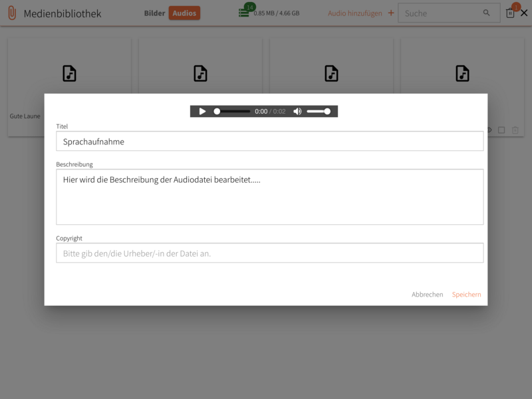Click the Copyright input field
Screen dimensions: 532x399
pyautogui.click(x=269, y=253)
